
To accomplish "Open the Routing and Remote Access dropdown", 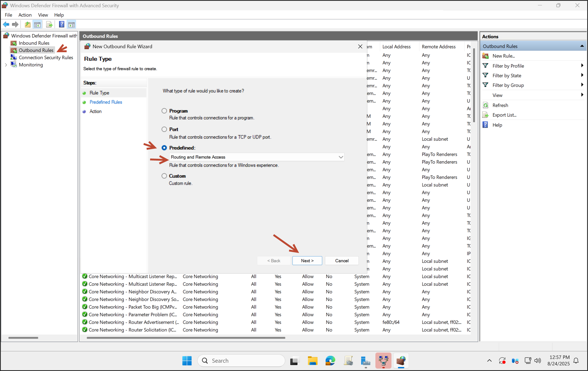I will coord(341,157).
